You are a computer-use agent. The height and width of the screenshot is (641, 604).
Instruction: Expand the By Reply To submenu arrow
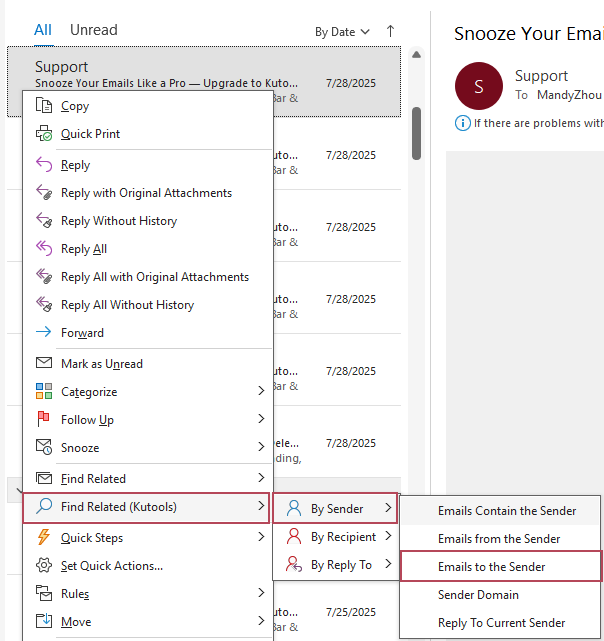click(x=388, y=564)
